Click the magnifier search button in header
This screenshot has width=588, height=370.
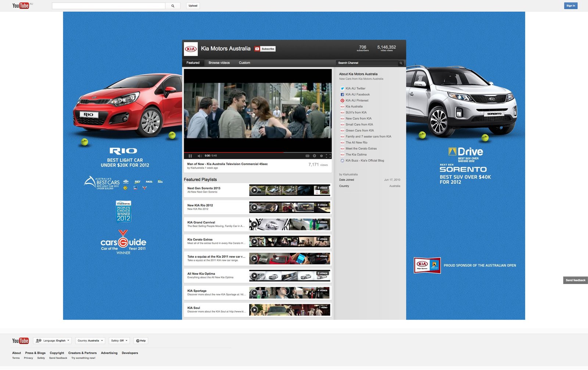(x=173, y=6)
